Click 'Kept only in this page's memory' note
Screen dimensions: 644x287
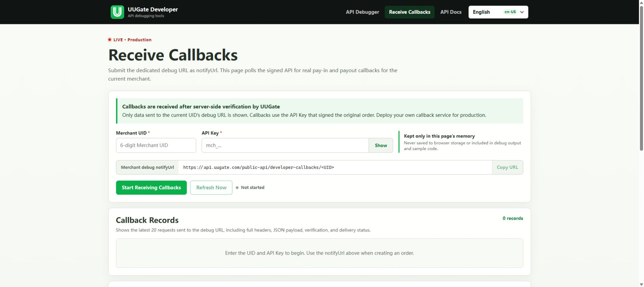click(x=439, y=136)
